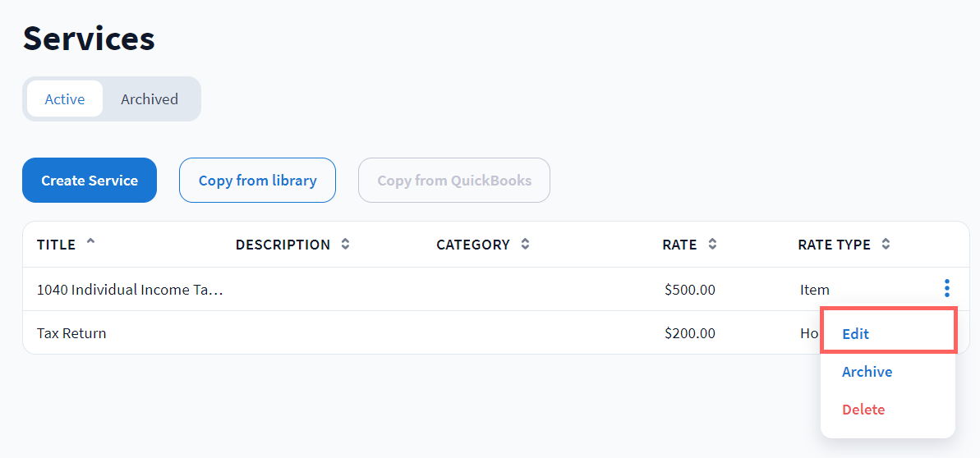
Task: Click the Rate Type sort icon
Action: 886,245
